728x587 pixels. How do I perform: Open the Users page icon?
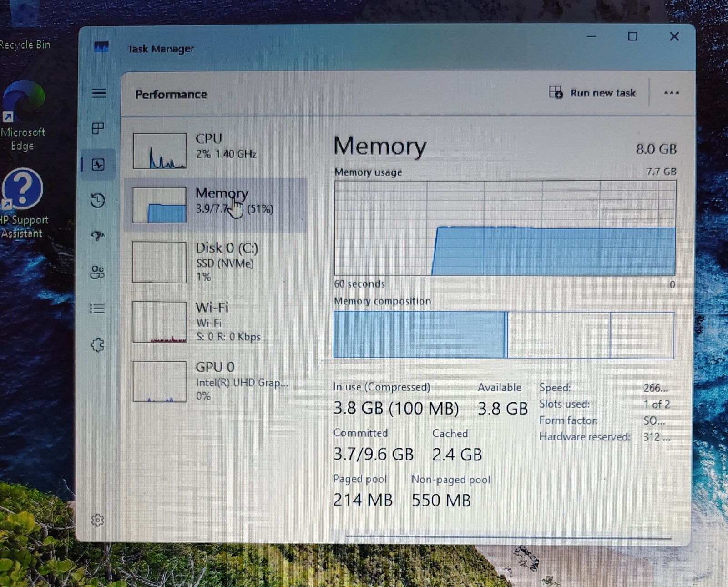click(97, 272)
